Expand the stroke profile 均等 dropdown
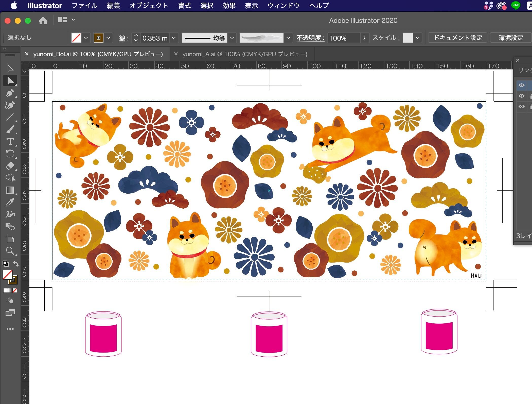532x404 pixels. coord(232,38)
